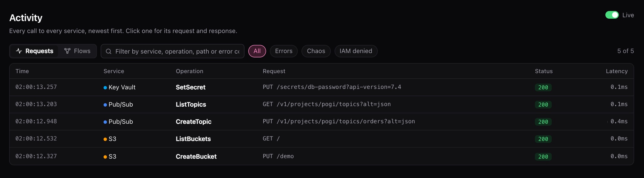
Task: Click S3 in the ListBuckets row
Action: (112, 139)
